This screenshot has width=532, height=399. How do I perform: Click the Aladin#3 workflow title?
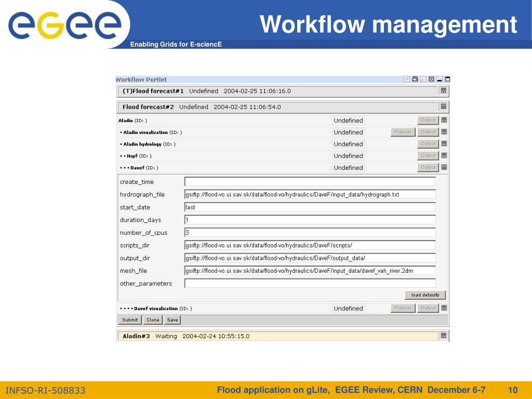tap(136, 336)
